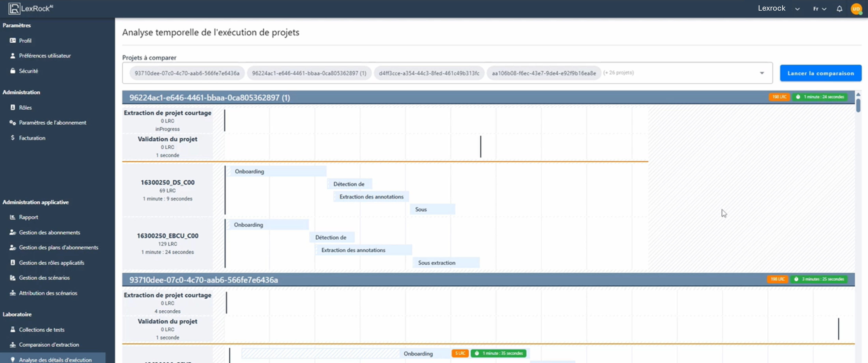Click Extraction des annotations bar of 16300250_EBCU_C00

click(363, 250)
